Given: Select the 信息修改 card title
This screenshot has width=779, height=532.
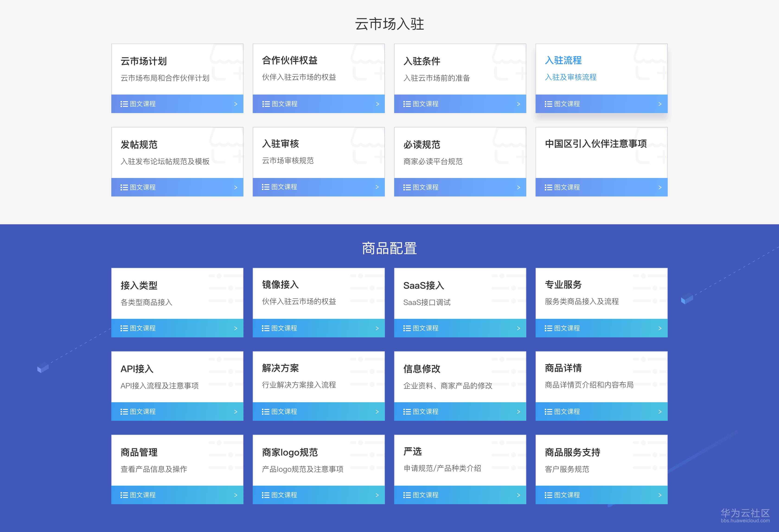Looking at the screenshot, I should point(422,368).
